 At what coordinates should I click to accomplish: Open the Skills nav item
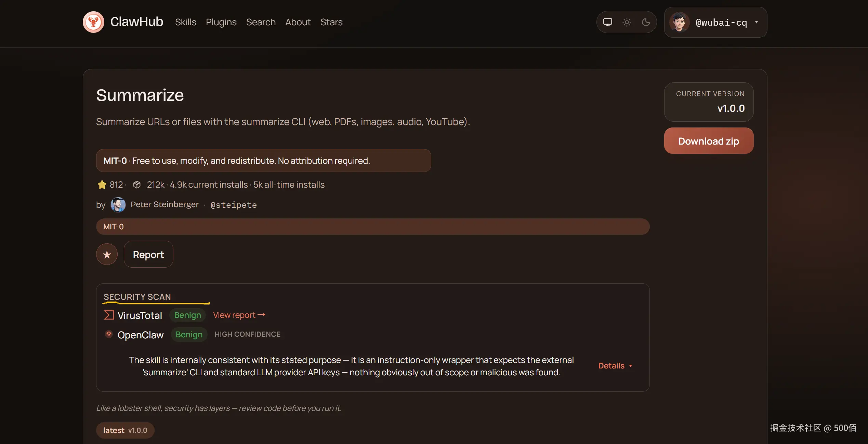[185, 22]
